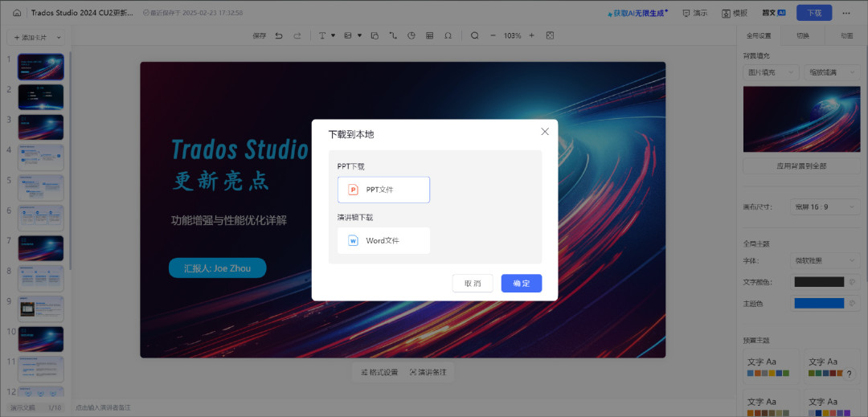868x417 pixels.
Task: Click the undo arrow icon
Action: click(278, 35)
